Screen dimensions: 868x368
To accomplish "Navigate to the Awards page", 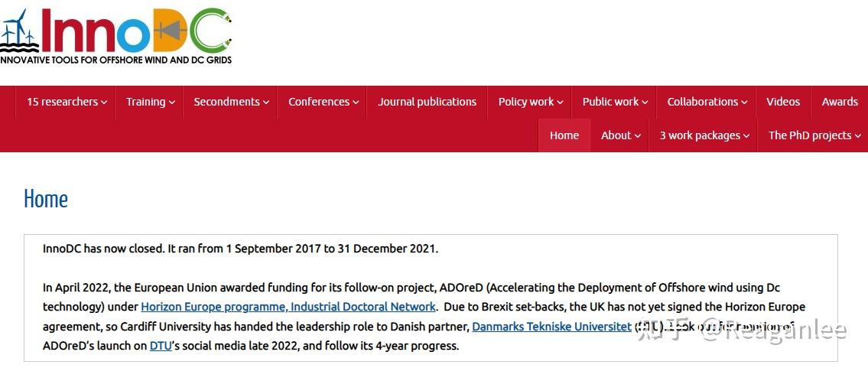I will click(x=840, y=102).
